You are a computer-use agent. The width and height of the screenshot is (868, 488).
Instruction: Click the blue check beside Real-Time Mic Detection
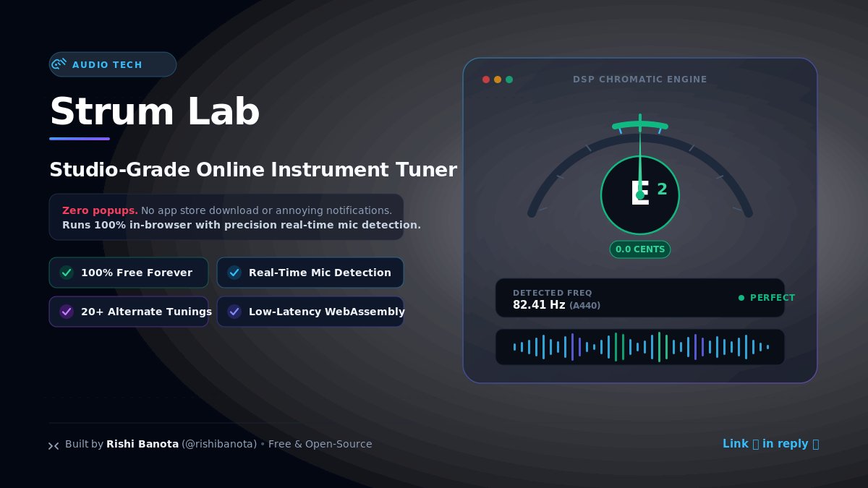coord(234,273)
